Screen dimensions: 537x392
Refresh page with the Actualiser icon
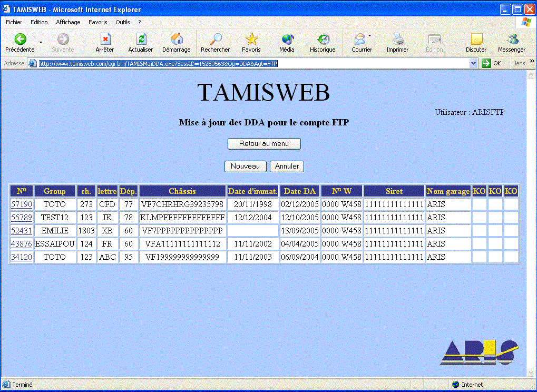[x=141, y=39]
